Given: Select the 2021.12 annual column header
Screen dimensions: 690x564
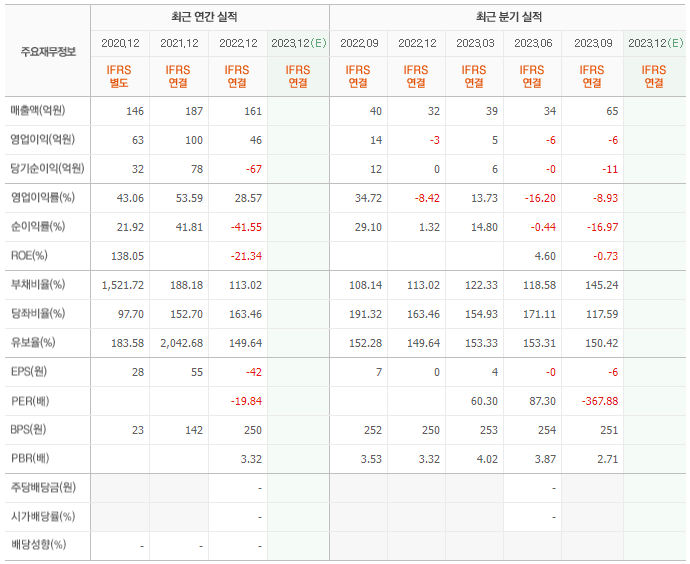Looking at the screenshot, I should pyautogui.click(x=179, y=43).
